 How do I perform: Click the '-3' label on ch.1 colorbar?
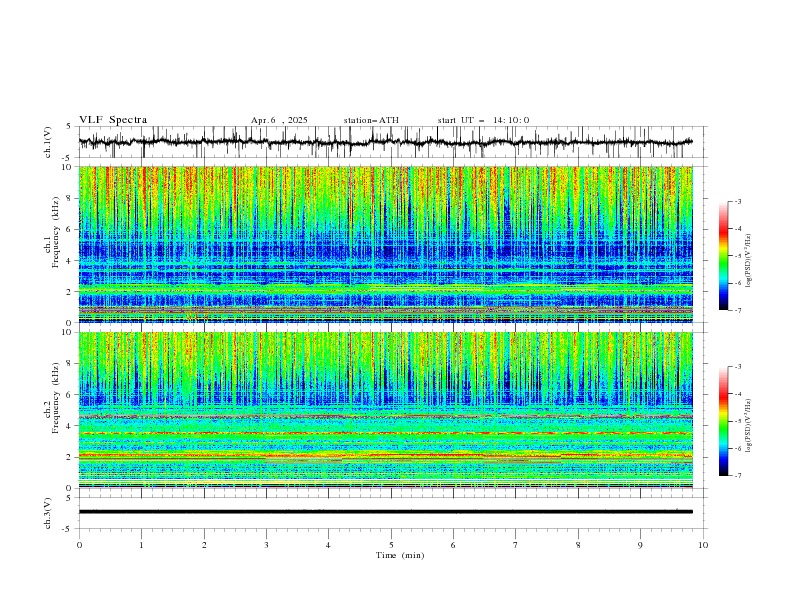point(737,201)
